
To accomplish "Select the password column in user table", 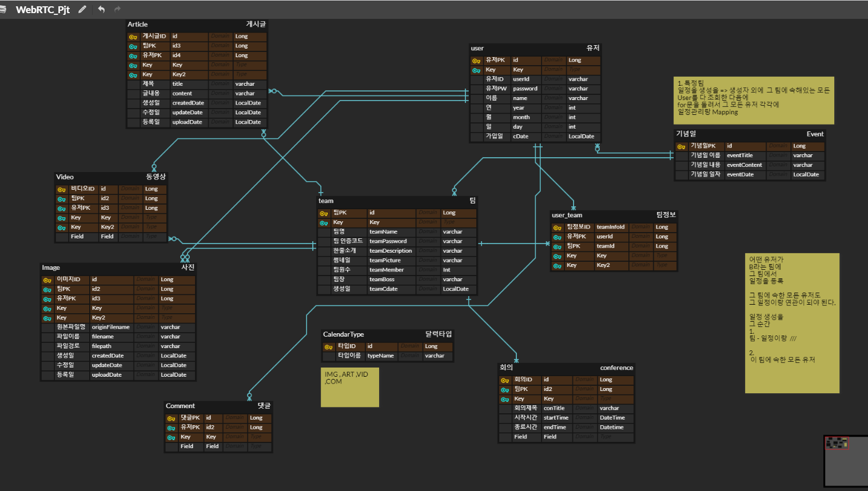I will 525,89.
